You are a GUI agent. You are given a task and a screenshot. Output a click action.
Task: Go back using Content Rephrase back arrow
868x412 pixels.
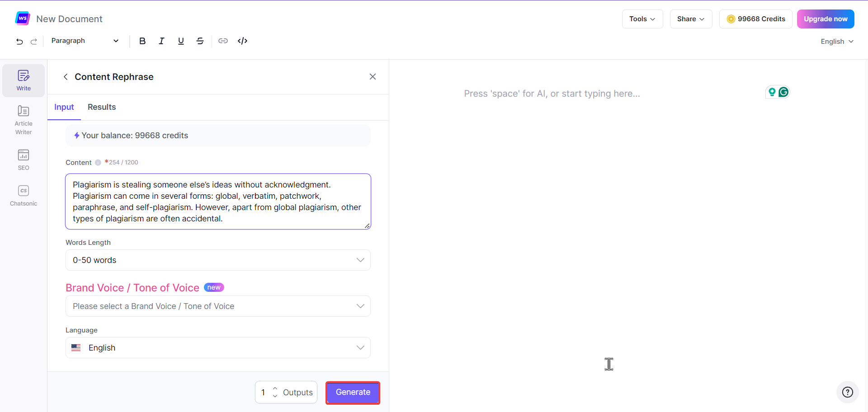[x=66, y=77]
